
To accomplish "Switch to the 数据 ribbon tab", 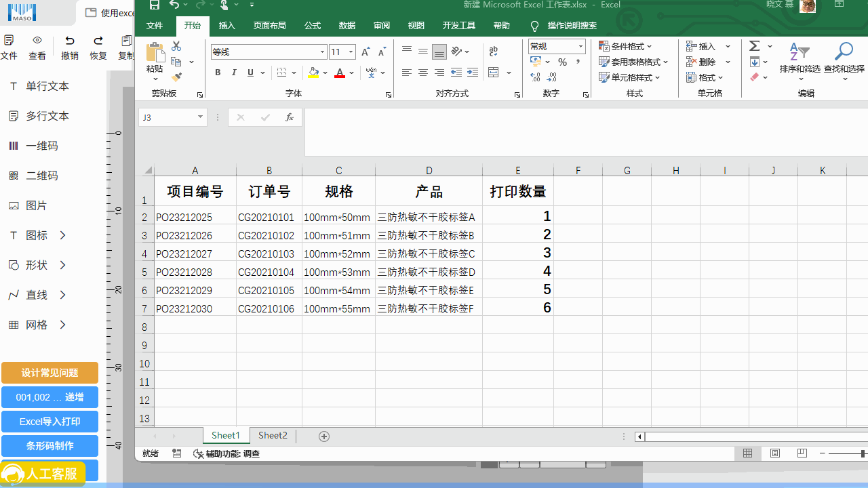I will pyautogui.click(x=347, y=26).
